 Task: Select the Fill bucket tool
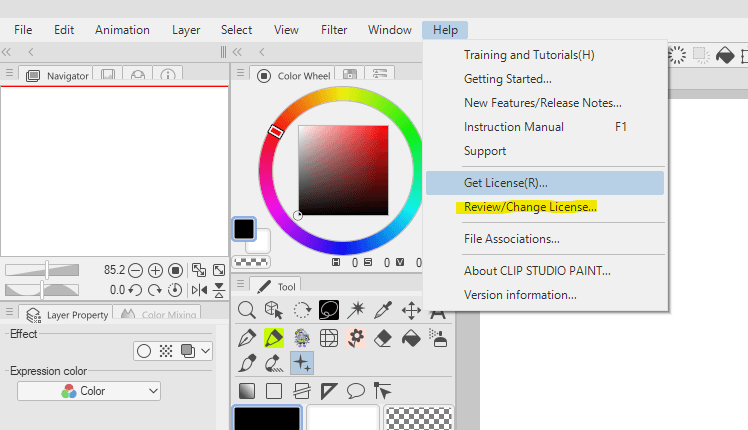pyautogui.click(x=410, y=338)
